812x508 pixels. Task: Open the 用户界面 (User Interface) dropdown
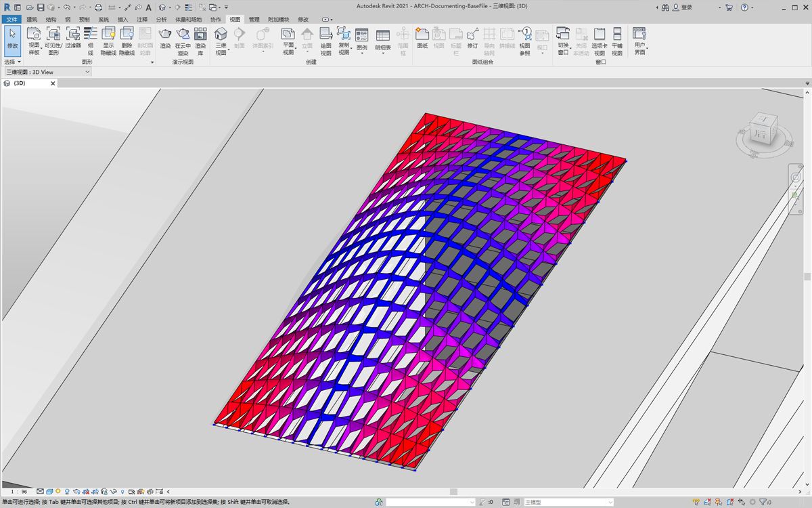tap(639, 41)
